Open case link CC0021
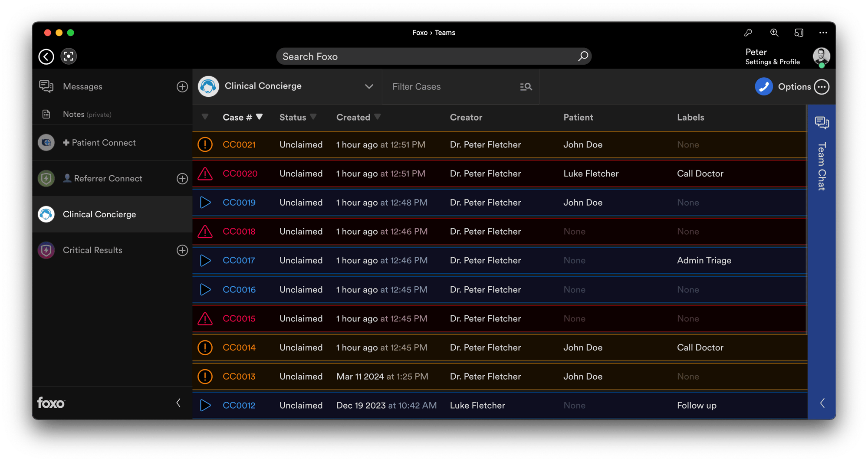The image size is (868, 462). pos(239,145)
